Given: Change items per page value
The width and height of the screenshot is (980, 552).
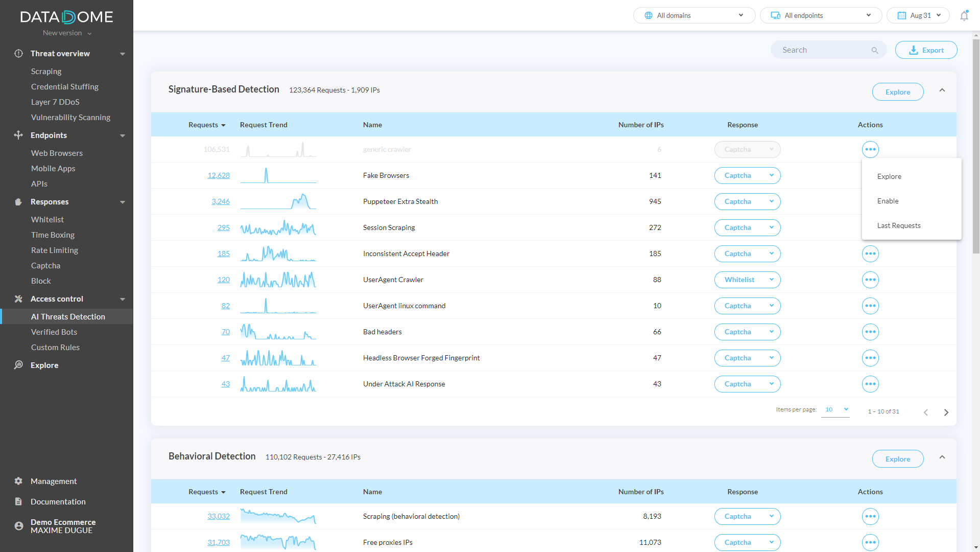Looking at the screenshot, I should click(x=835, y=409).
